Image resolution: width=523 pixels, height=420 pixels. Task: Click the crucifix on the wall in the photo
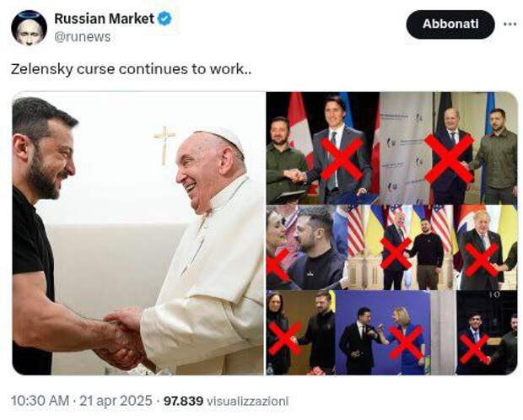pos(164,142)
